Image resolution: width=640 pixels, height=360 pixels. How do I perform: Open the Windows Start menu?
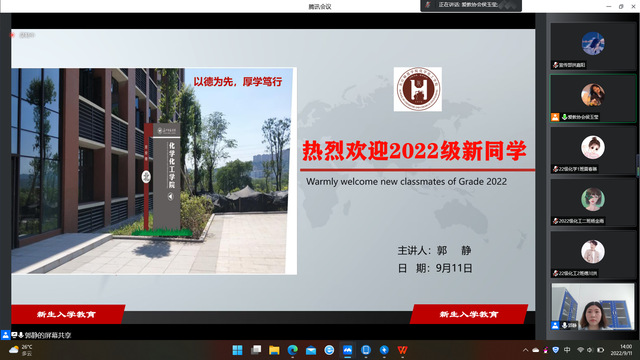[x=237, y=350]
